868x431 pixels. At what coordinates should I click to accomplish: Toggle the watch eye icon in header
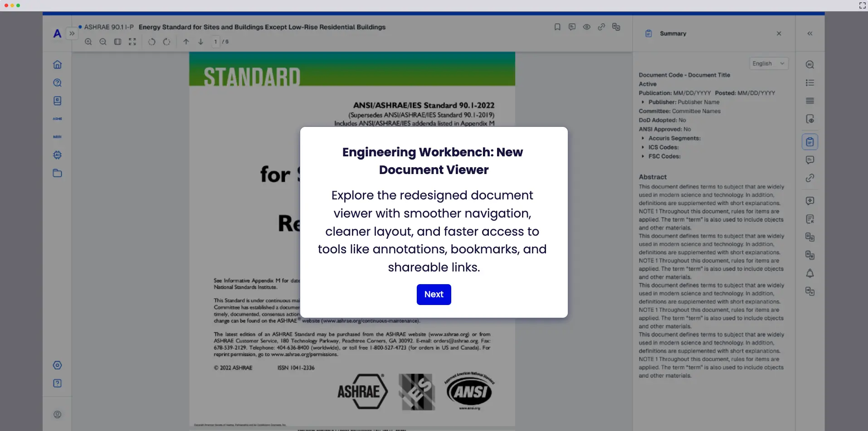587,27
